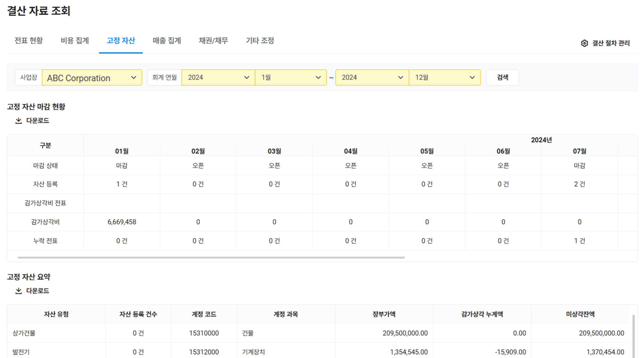Expand the start year 2024 dropdown
The image size is (644, 358).
point(218,78)
